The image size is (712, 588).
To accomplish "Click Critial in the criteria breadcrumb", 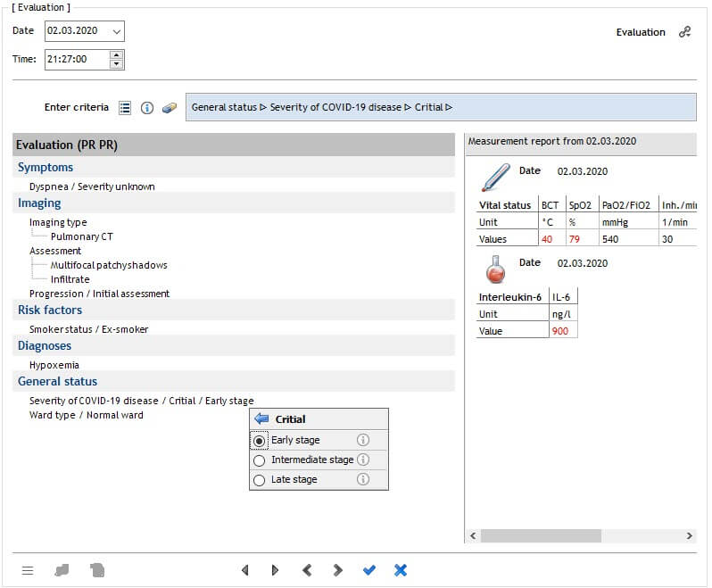I will (428, 107).
